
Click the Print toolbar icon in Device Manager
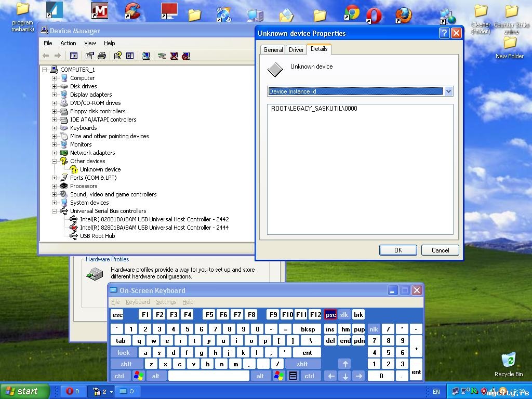(102, 56)
